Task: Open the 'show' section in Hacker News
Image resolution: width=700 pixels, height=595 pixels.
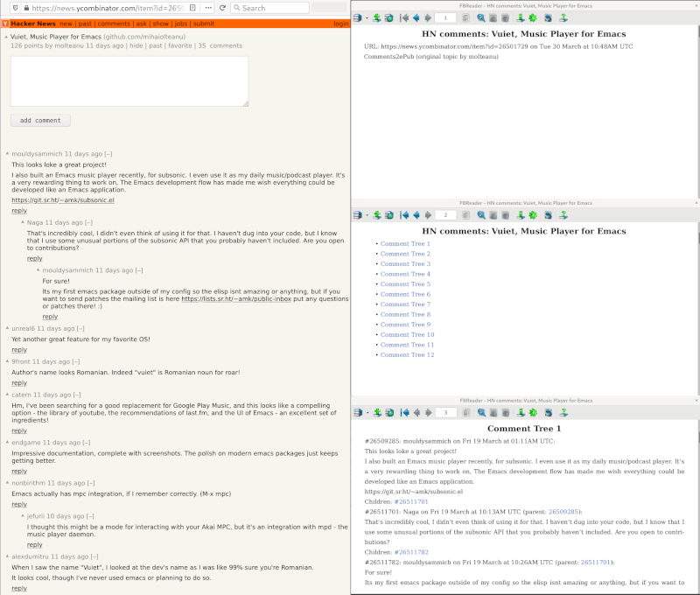Action: pos(161,24)
